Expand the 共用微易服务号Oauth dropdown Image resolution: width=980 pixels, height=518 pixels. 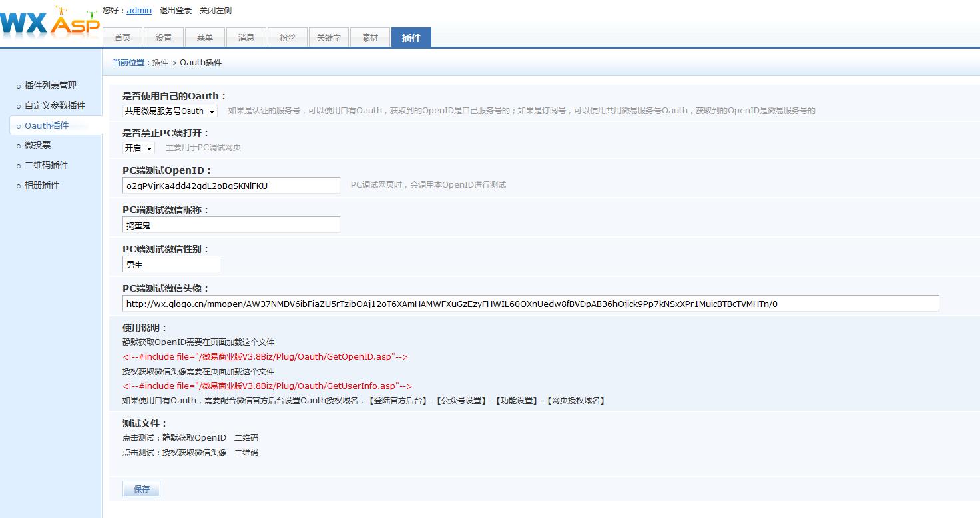170,111
